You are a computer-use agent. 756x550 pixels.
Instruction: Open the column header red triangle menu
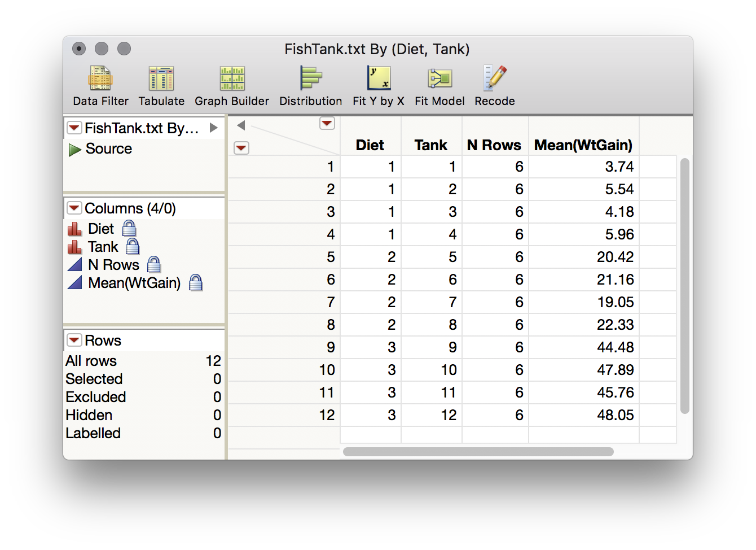pyautogui.click(x=327, y=123)
